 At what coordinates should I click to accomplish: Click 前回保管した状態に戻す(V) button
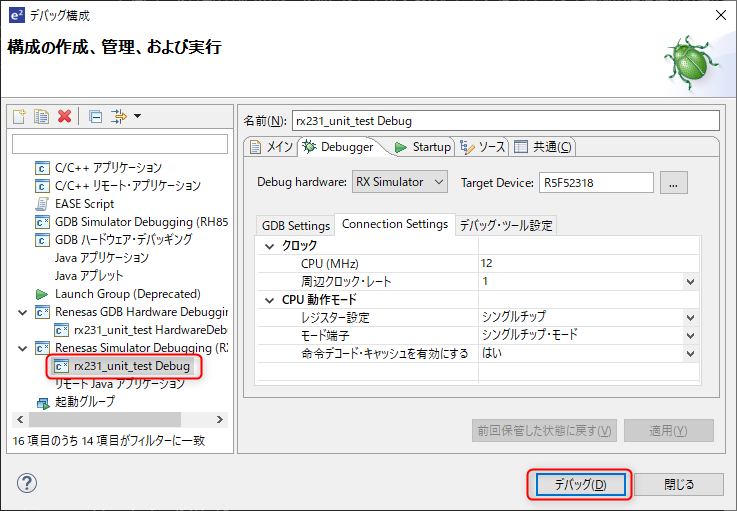point(544,431)
